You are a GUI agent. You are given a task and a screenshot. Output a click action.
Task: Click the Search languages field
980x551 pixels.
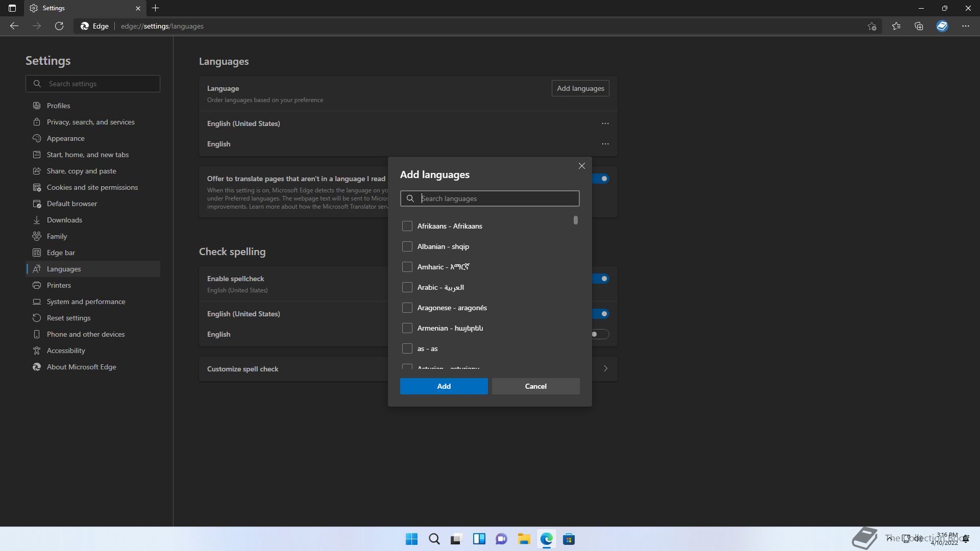[490, 198]
